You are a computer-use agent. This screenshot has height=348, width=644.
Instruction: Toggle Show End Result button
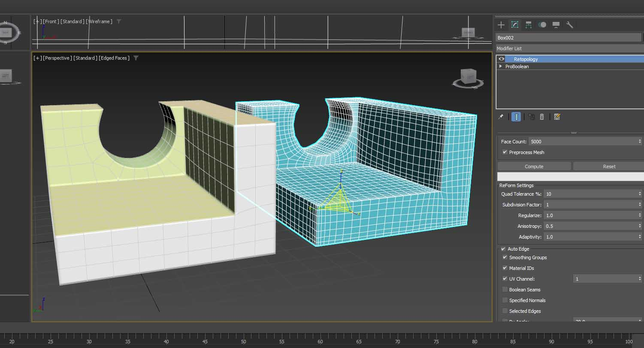click(516, 117)
